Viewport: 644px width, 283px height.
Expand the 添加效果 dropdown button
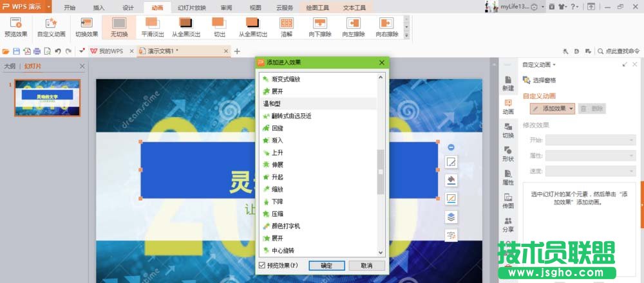(x=571, y=109)
